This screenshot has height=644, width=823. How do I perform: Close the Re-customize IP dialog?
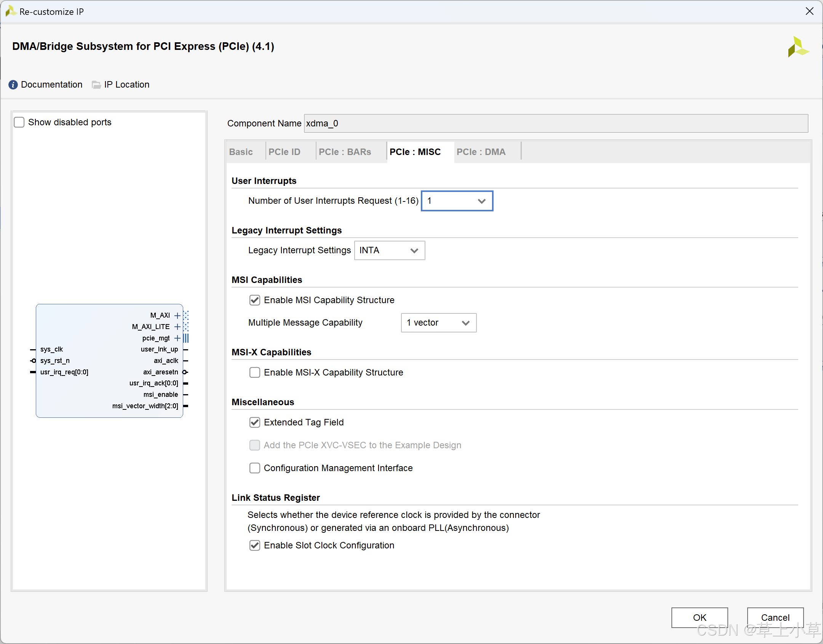tap(810, 11)
